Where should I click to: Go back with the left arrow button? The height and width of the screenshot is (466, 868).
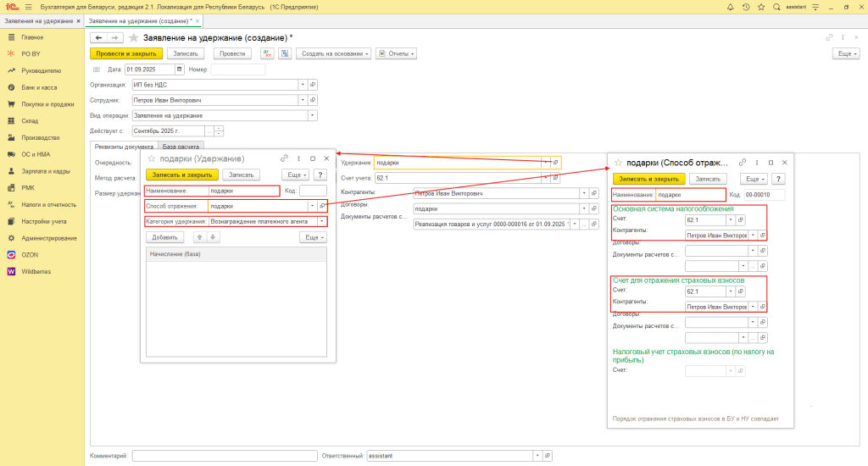pos(98,37)
